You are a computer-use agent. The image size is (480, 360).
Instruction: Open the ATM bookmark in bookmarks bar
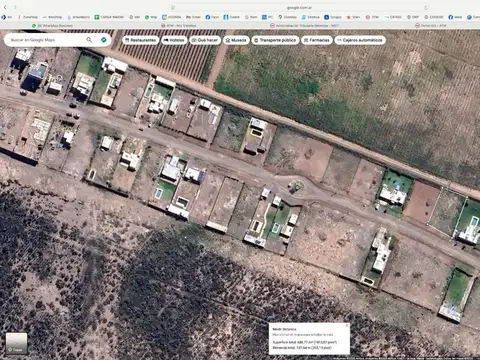tap(372, 17)
